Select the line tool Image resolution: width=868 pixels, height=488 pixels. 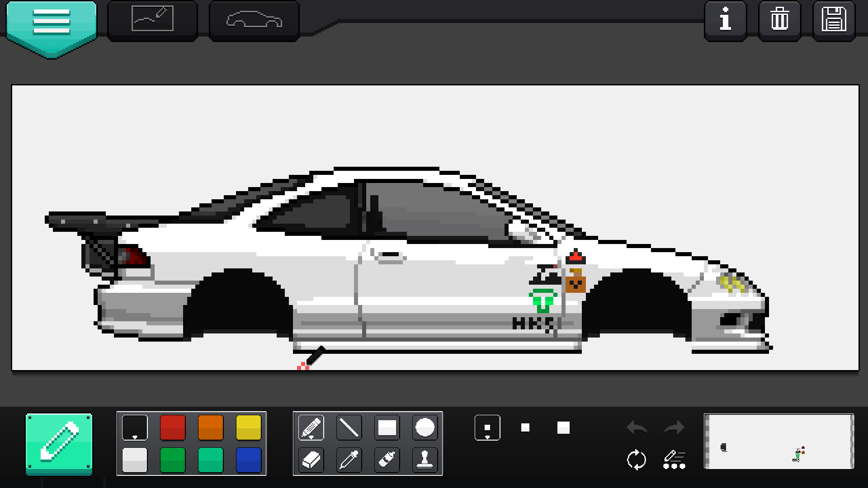[349, 427]
